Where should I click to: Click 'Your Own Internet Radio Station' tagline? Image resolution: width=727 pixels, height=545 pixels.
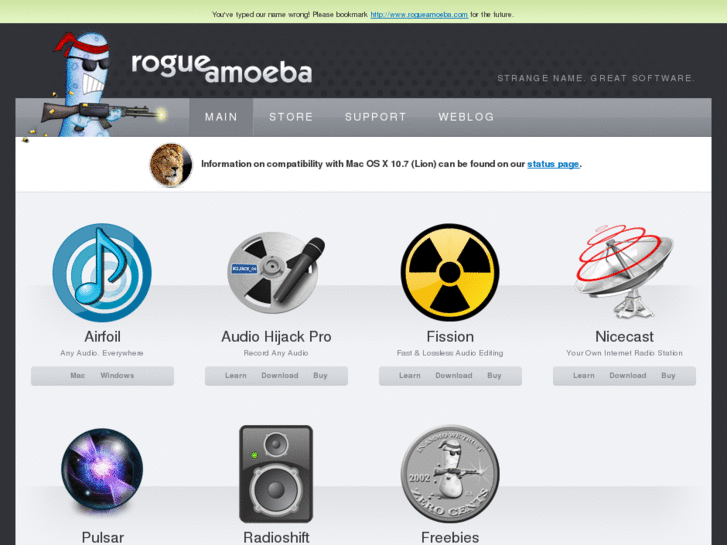(624, 353)
